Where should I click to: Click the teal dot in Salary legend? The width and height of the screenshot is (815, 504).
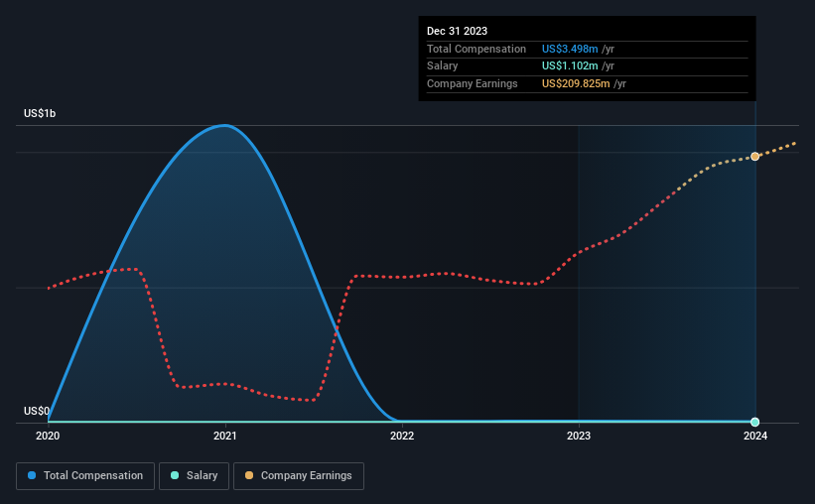pos(175,475)
